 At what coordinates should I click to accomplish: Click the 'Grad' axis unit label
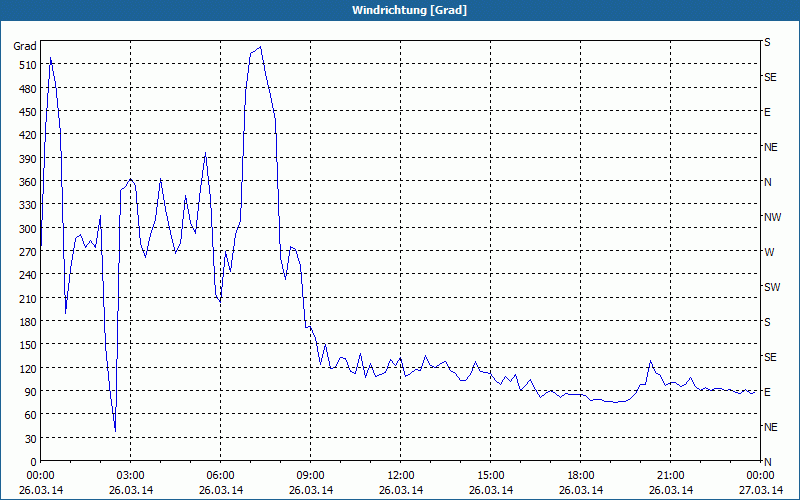tap(24, 46)
